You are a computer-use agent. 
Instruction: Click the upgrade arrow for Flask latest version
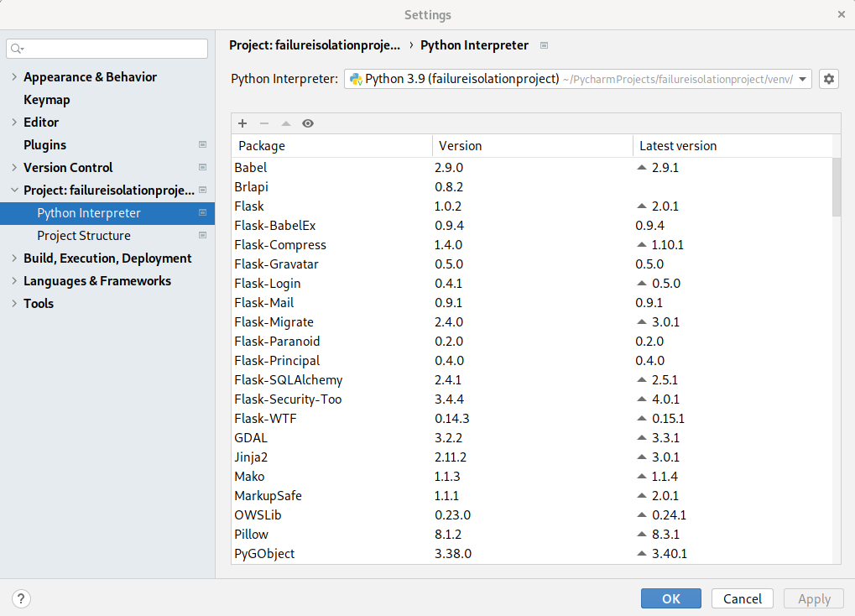[x=642, y=206]
